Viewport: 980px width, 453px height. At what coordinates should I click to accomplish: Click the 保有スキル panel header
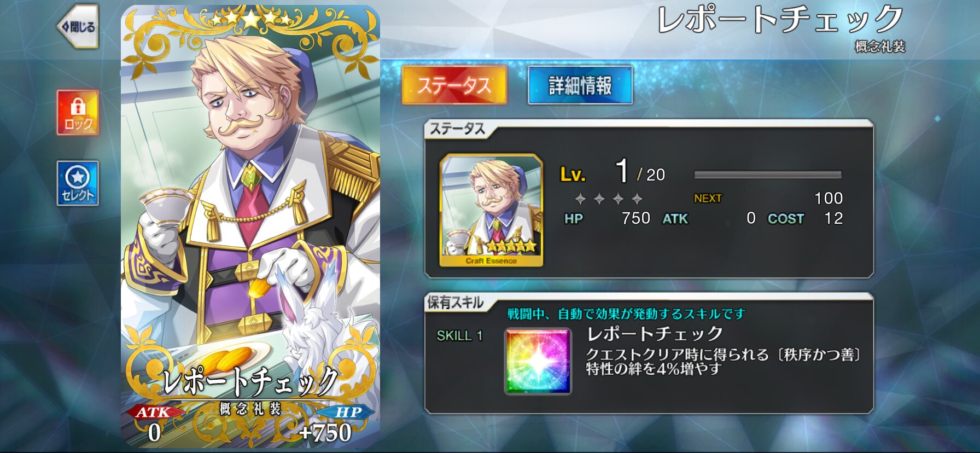point(456,303)
